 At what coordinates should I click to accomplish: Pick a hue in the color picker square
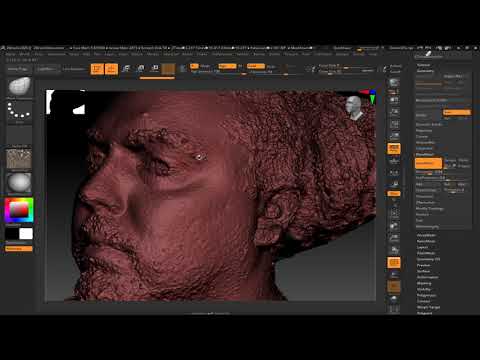coord(19,210)
